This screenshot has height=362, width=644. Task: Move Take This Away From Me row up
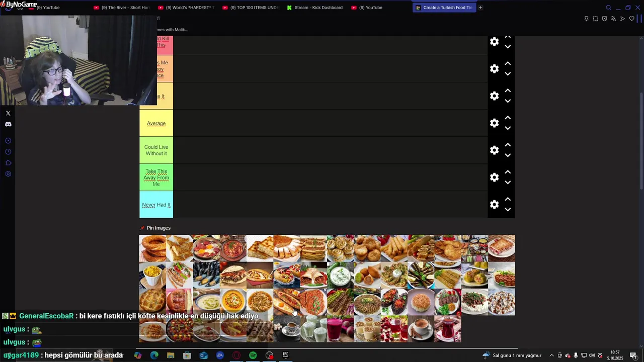508,172
